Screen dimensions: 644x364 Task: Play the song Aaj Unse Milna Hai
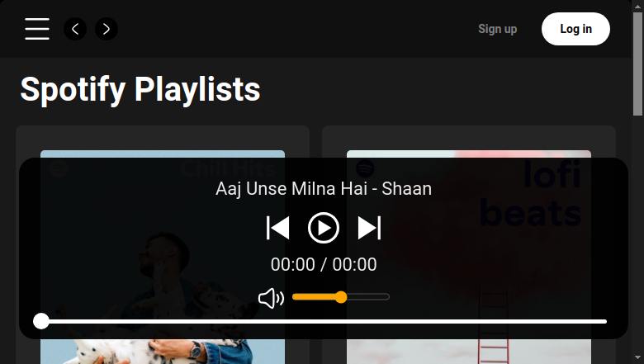pyautogui.click(x=324, y=228)
